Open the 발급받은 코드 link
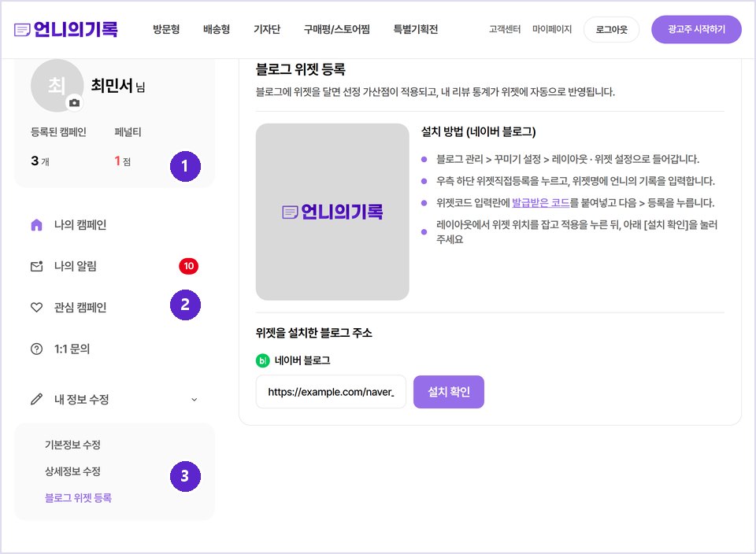Screen dimensions: 756x554 (540, 203)
